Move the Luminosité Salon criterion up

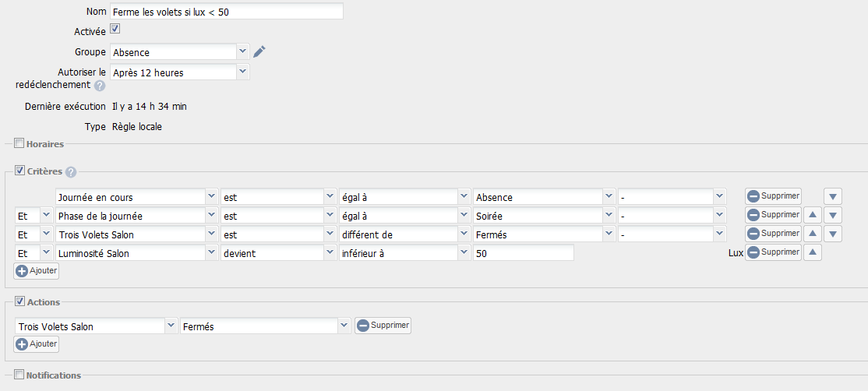pyautogui.click(x=812, y=252)
